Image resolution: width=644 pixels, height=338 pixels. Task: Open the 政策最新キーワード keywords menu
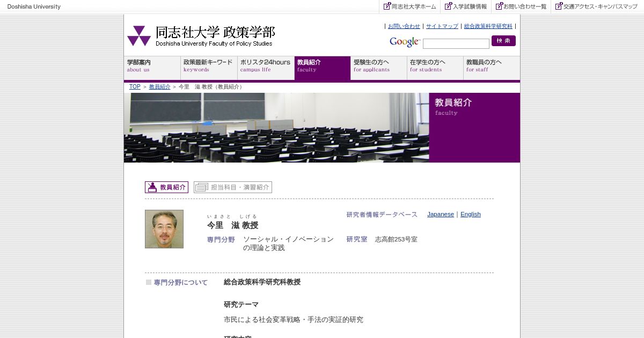click(x=209, y=68)
